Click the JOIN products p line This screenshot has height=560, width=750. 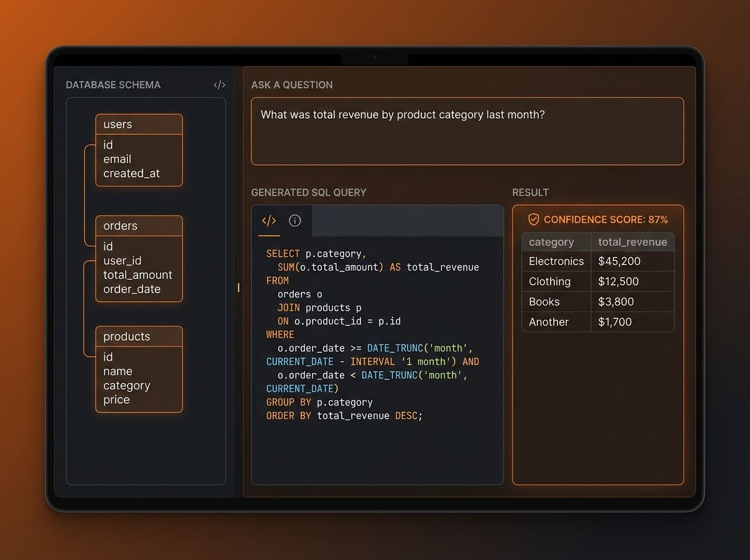point(319,307)
